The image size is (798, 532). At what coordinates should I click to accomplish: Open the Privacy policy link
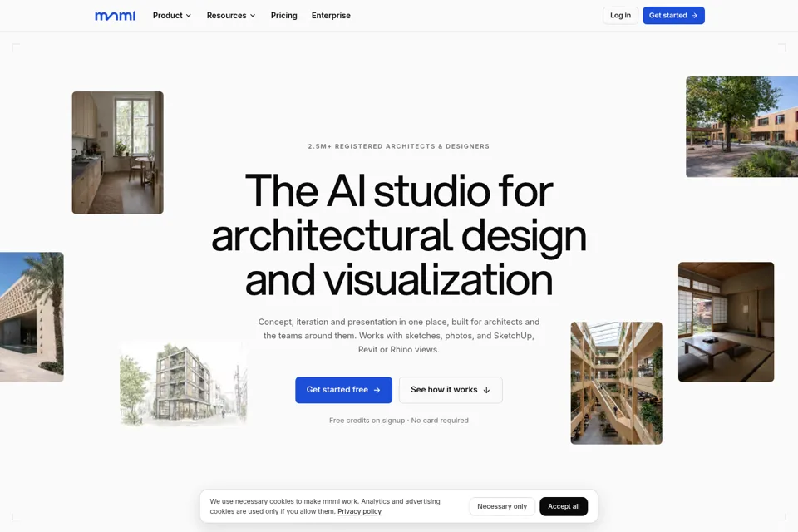click(x=359, y=512)
